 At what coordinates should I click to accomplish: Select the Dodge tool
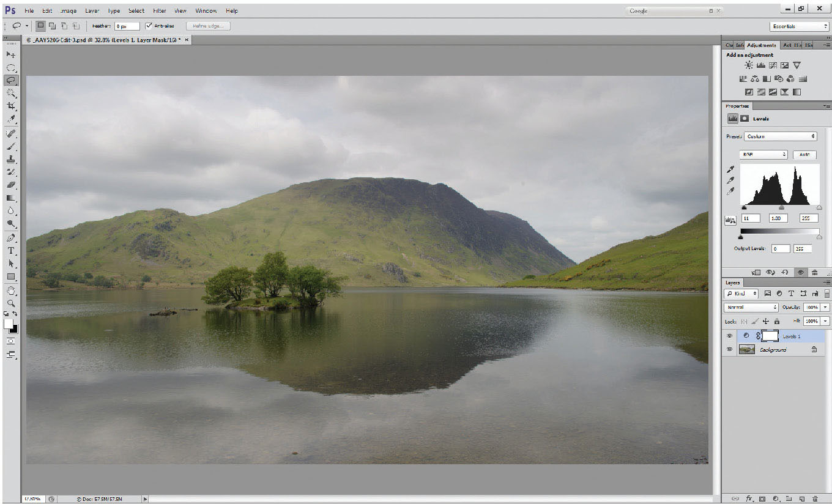pos(11,224)
